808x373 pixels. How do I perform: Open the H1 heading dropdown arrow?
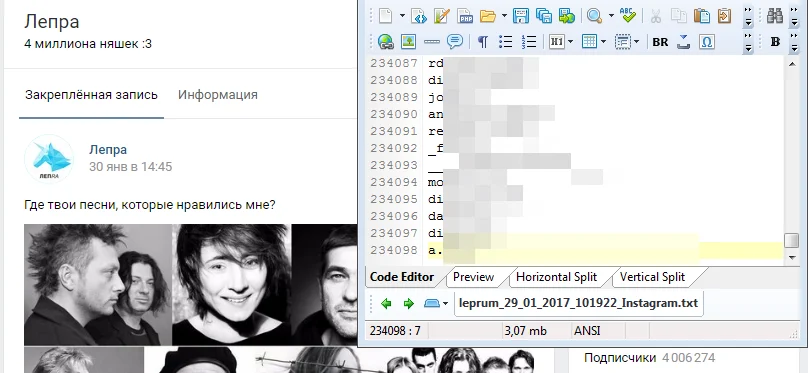tap(570, 42)
